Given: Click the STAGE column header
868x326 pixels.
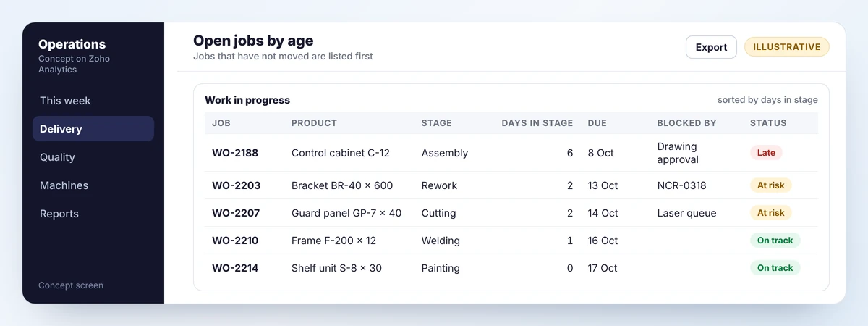Looking at the screenshot, I should coord(436,123).
